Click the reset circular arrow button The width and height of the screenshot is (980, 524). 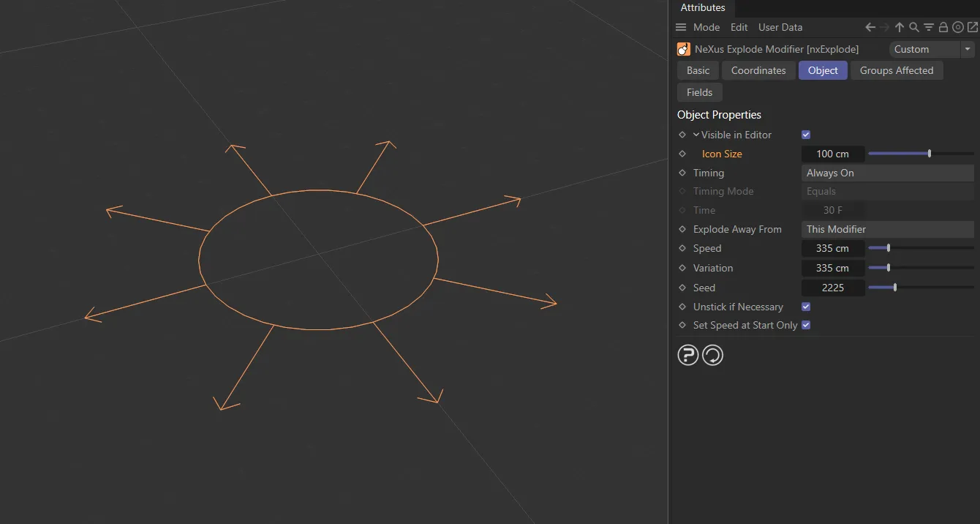[712, 356]
